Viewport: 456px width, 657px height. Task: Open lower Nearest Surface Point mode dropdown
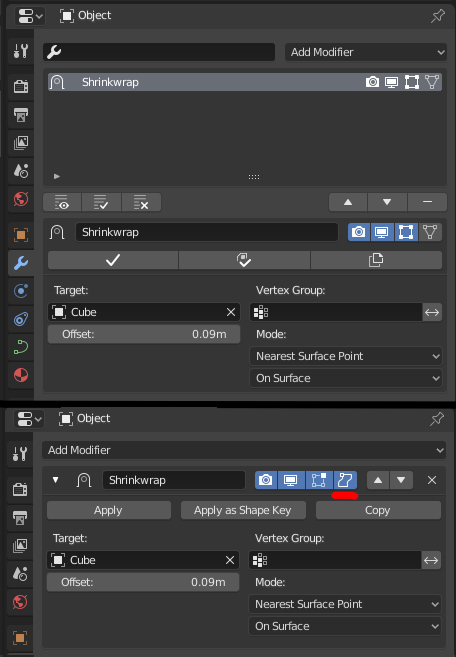(345, 604)
